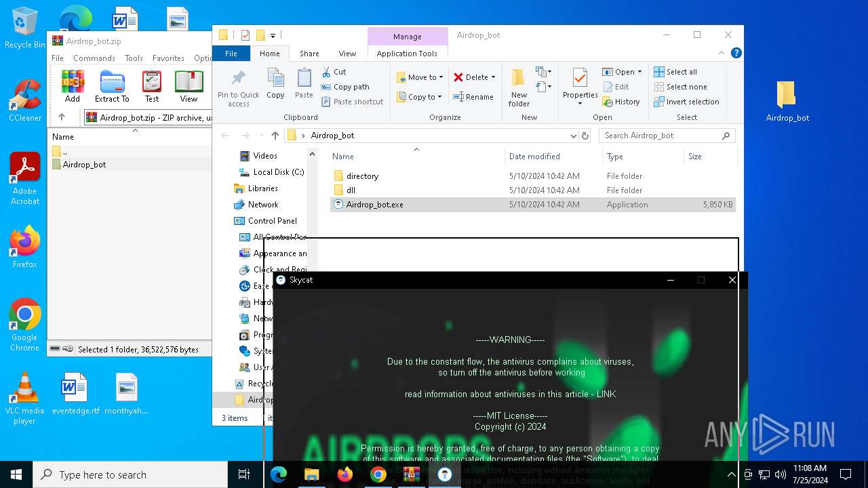868x488 pixels.
Task: Click the Add icon in WinRAR toolbar
Action: (73, 86)
